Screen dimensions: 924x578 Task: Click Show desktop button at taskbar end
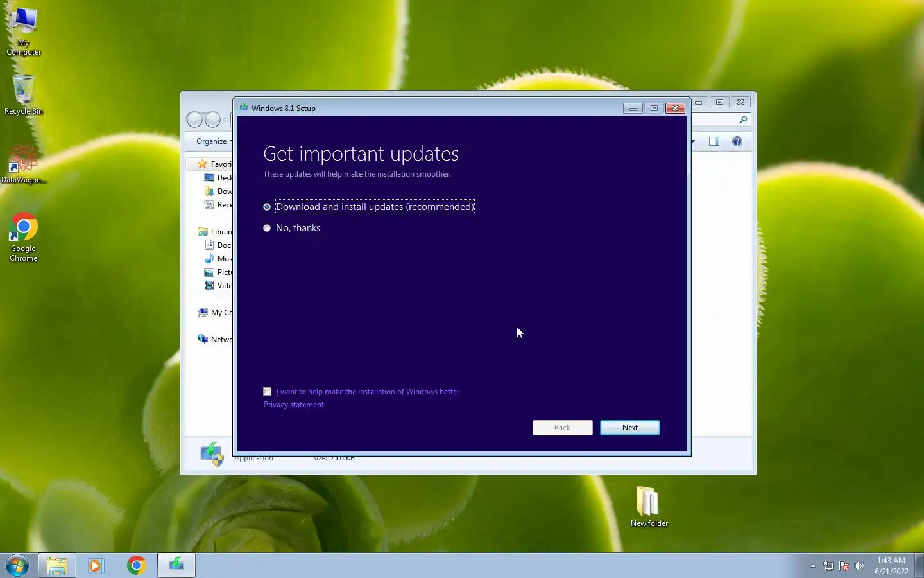tap(919, 566)
